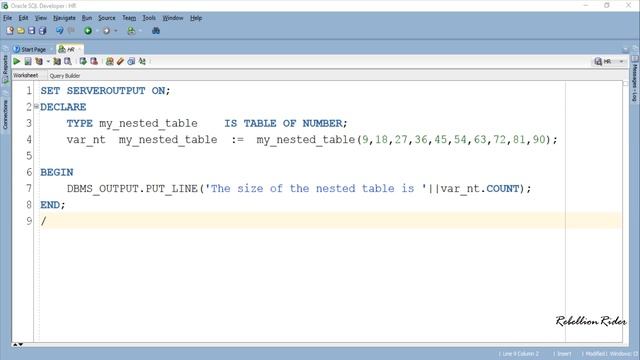This screenshot has height=360, width=640.
Task: Click 'IS TABLE OF NUMBER;' on line 3
Action: pos(286,123)
